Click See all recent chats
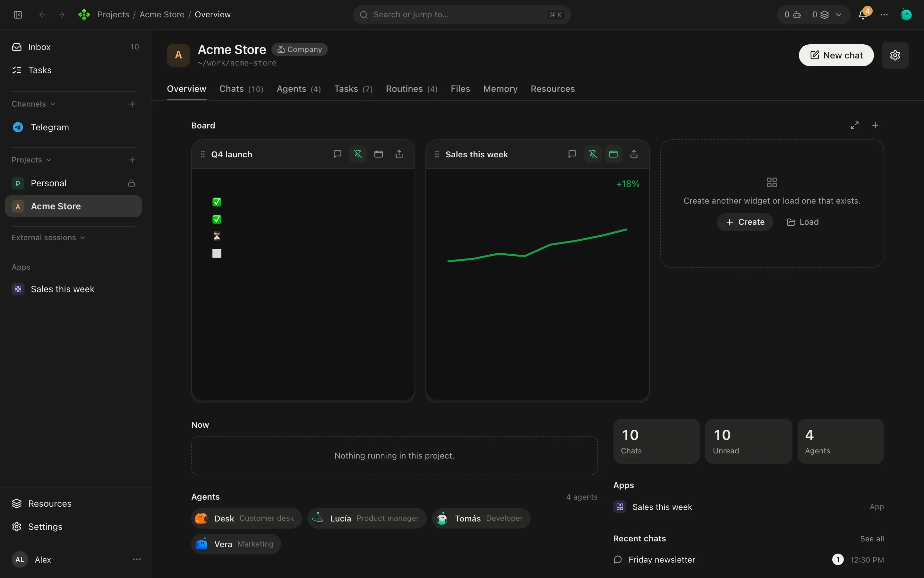Screen dimensions: 924x578 point(872,539)
